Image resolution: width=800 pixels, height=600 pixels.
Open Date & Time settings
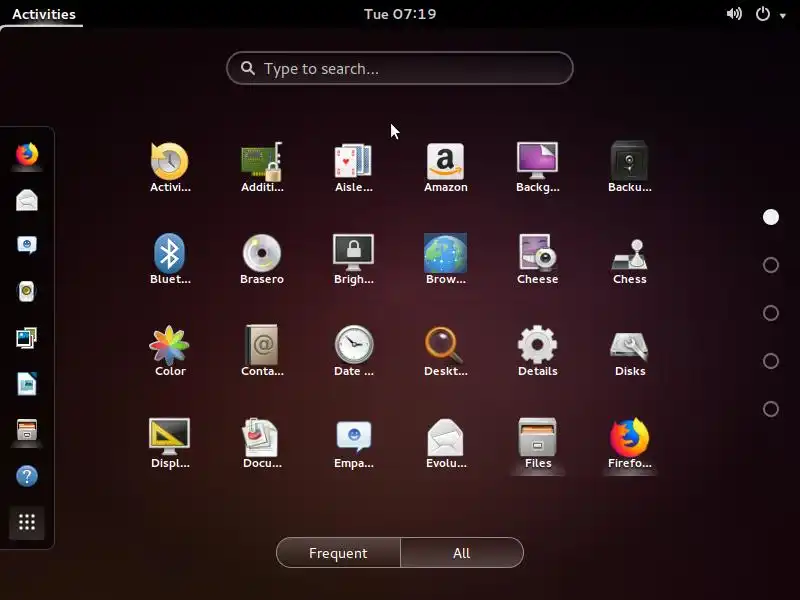(x=354, y=351)
